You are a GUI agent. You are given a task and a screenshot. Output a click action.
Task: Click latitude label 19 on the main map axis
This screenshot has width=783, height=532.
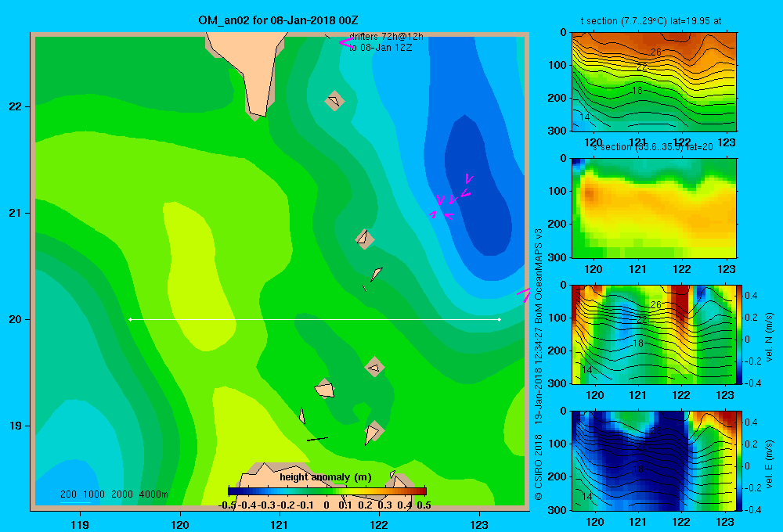(x=16, y=426)
